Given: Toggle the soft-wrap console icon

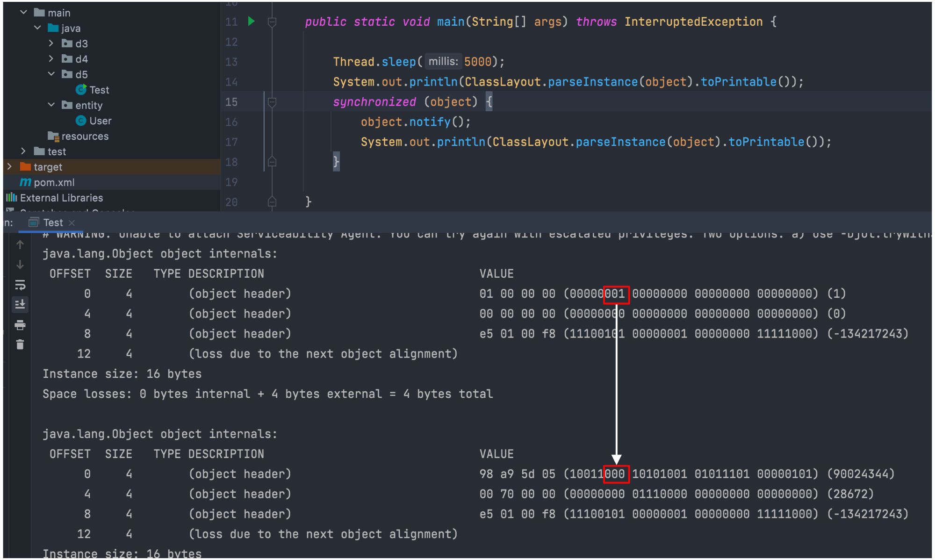Looking at the screenshot, I should [x=20, y=285].
